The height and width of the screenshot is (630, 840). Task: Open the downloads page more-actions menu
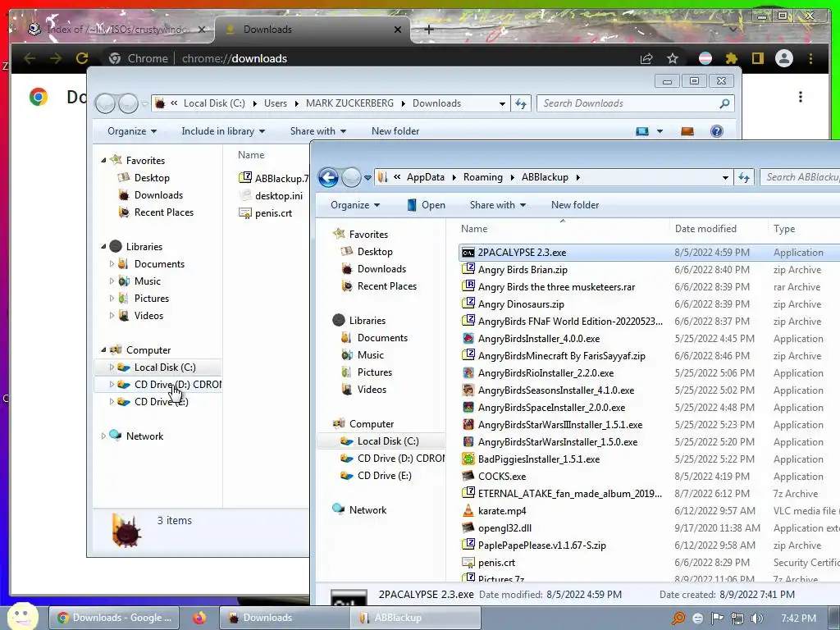(801, 97)
